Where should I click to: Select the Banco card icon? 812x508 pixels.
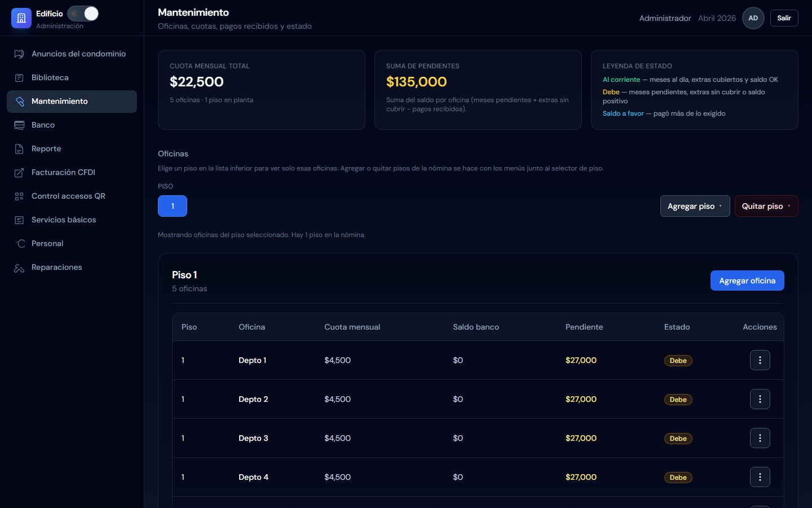19,125
